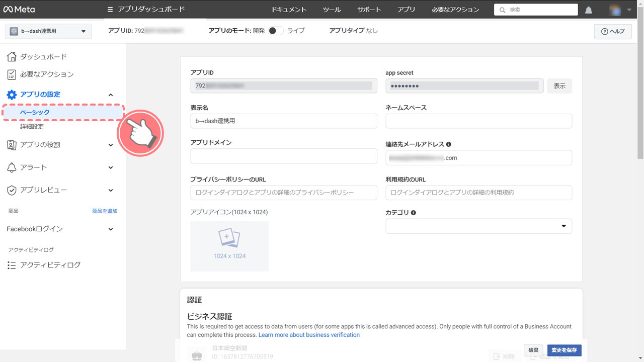Open the b→dash連携用 app selector dropdown
Image resolution: width=644 pixels, height=362 pixels.
[x=48, y=31]
